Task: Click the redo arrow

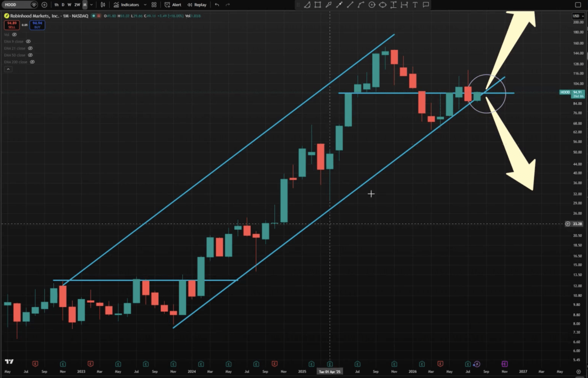Action: (x=227, y=4)
